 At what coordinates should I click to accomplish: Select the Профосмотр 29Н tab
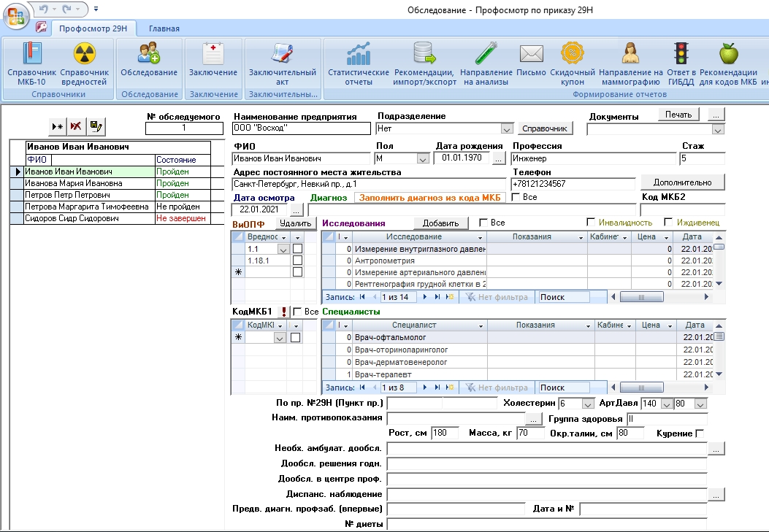click(93, 28)
